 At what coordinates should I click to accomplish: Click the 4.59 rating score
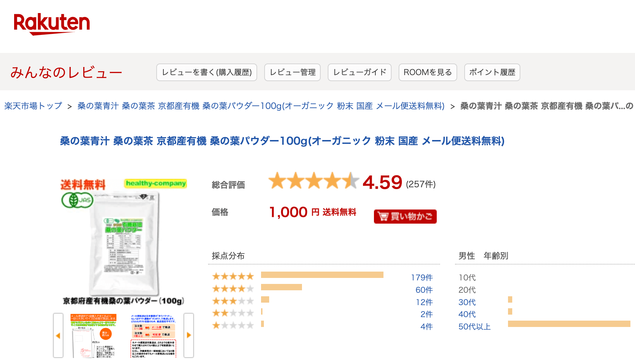pyautogui.click(x=382, y=182)
